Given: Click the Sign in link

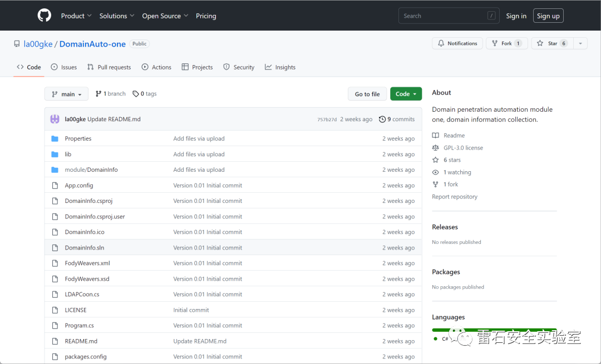Looking at the screenshot, I should pyautogui.click(x=516, y=16).
